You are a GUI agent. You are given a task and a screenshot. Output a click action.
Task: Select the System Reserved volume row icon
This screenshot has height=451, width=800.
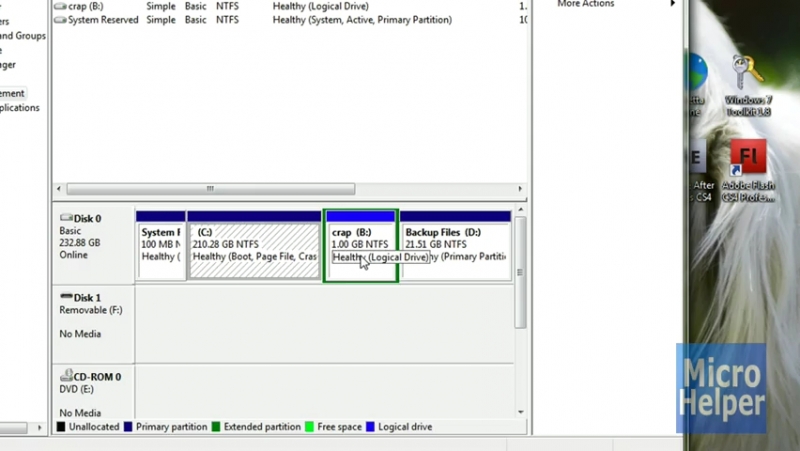(58, 20)
